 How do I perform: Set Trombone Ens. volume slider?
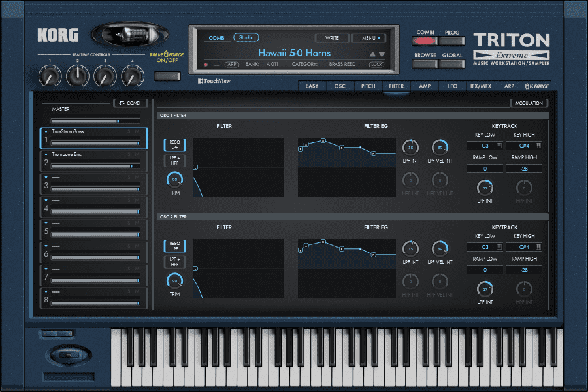tap(95, 166)
